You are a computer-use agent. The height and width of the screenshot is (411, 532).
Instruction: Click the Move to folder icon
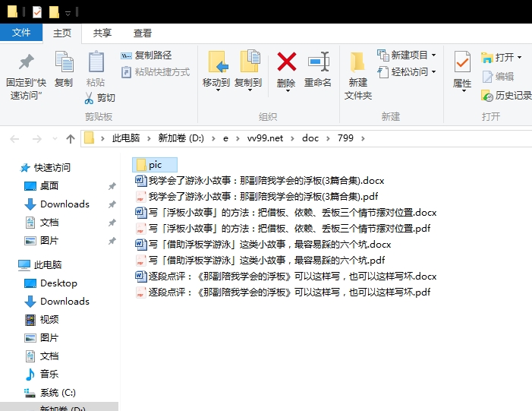[218, 62]
